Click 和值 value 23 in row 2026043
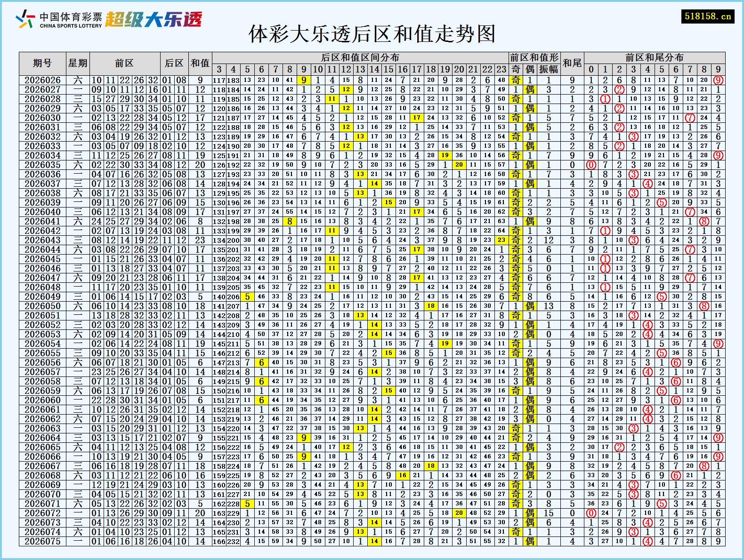 200,240
